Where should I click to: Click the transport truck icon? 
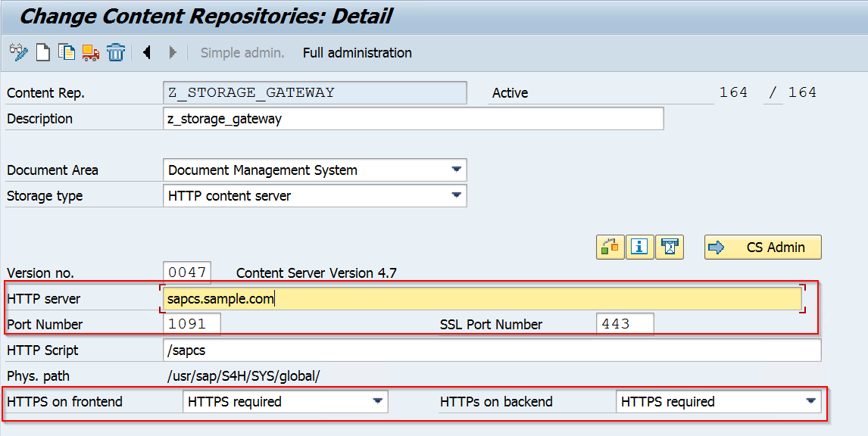91,52
